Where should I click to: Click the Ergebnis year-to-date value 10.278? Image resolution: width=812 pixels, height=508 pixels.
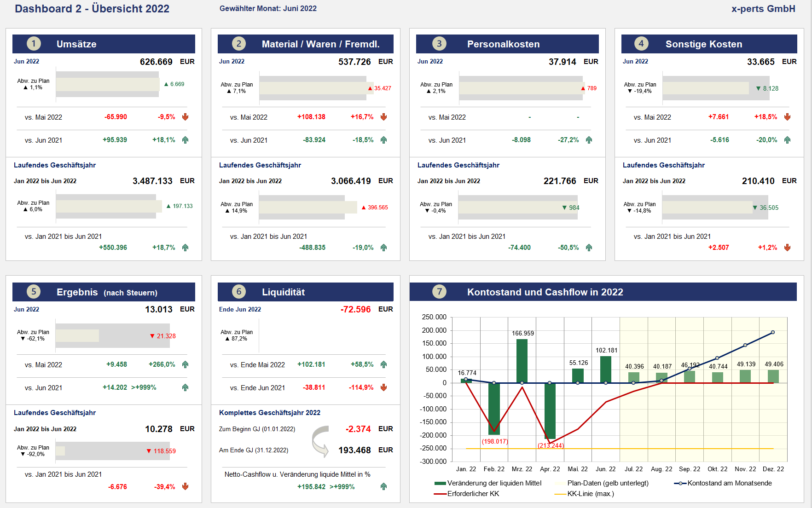[x=159, y=429]
